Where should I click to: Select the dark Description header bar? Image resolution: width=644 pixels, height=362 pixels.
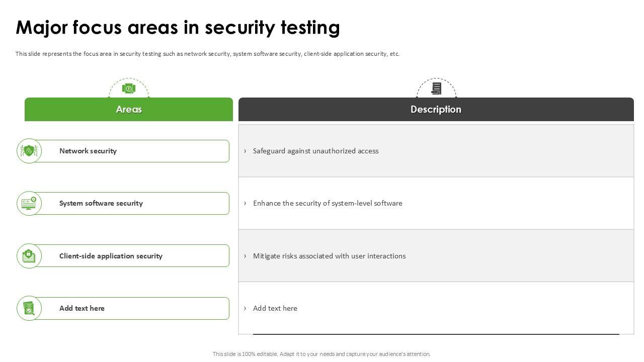click(x=436, y=110)
